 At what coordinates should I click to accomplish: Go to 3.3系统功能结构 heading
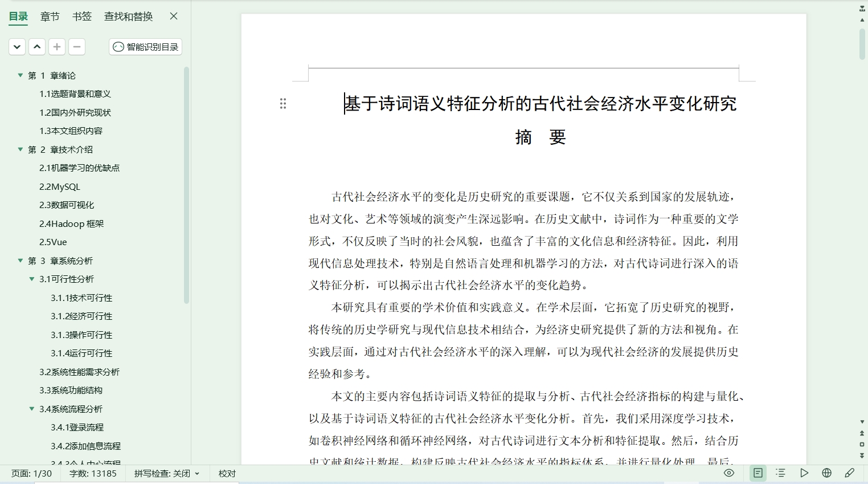tap(71, 391)
